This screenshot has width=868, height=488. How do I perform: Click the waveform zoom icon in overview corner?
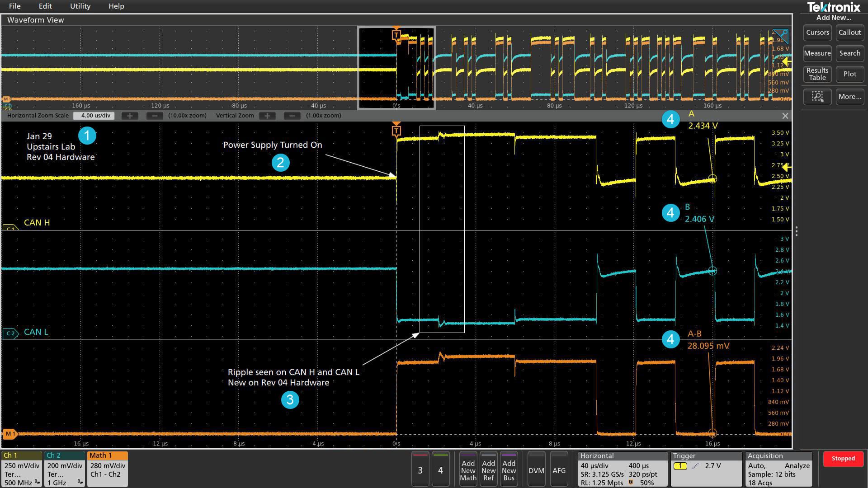click(x=780, y=34)
